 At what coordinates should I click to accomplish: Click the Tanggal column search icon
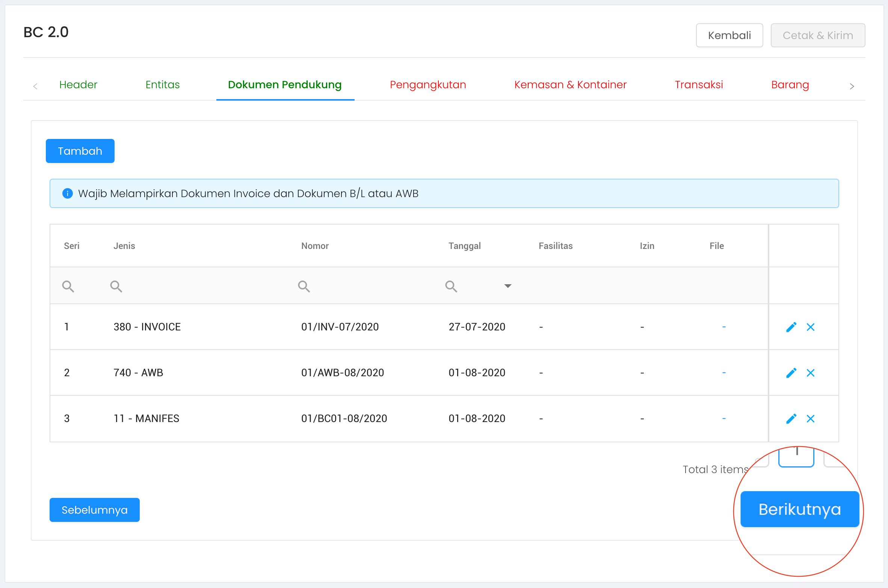[451, 286]
